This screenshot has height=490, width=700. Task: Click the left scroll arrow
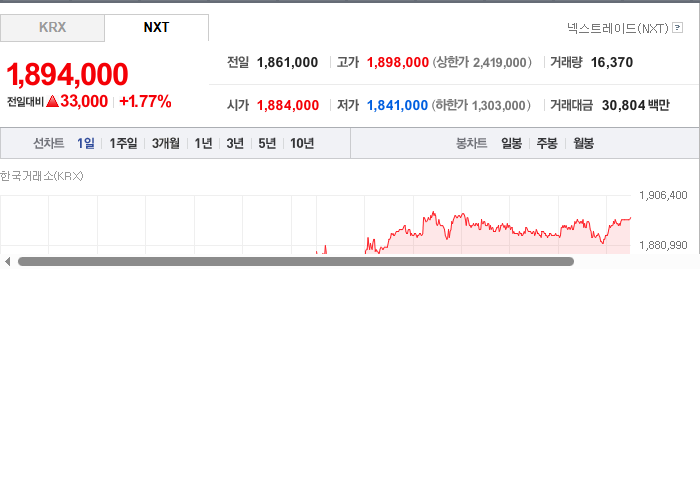point(8,262)
